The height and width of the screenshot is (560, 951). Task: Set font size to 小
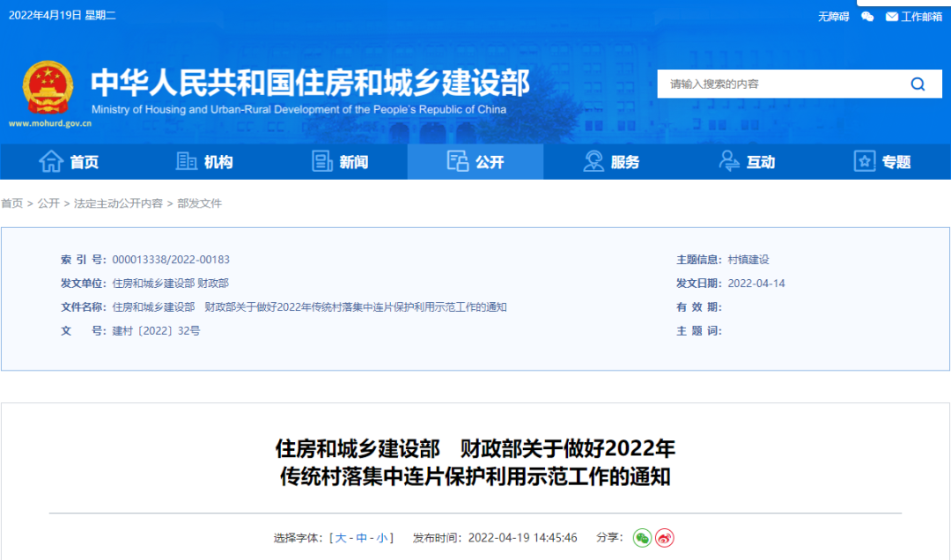tap(382, 538)
